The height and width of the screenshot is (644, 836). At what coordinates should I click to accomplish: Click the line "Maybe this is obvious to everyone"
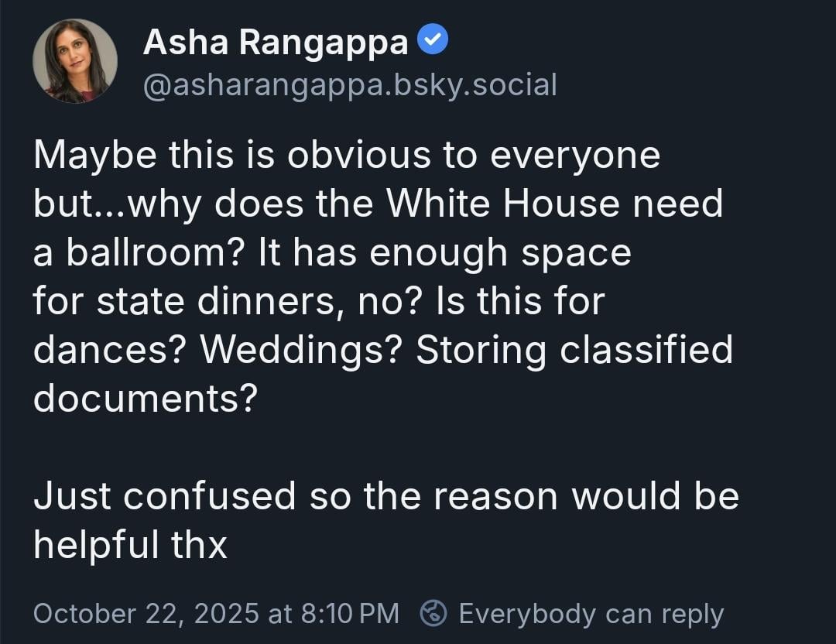point(347,156)
